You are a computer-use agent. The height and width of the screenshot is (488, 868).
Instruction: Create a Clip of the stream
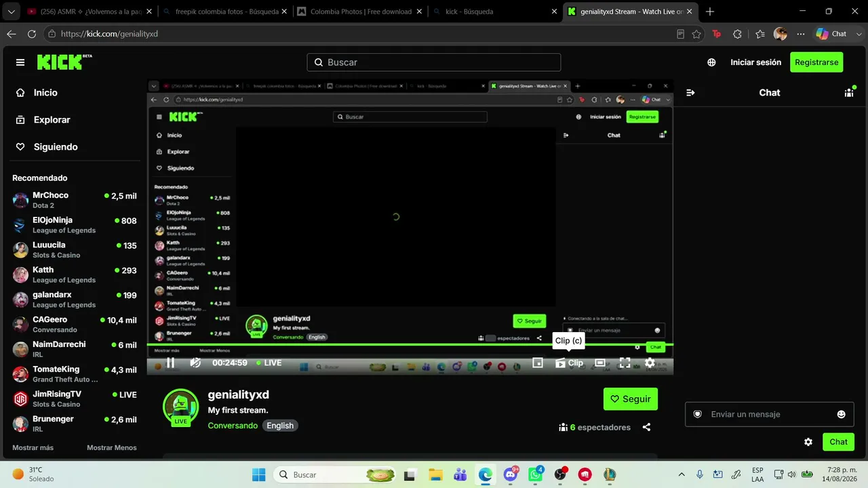(569, 363)
